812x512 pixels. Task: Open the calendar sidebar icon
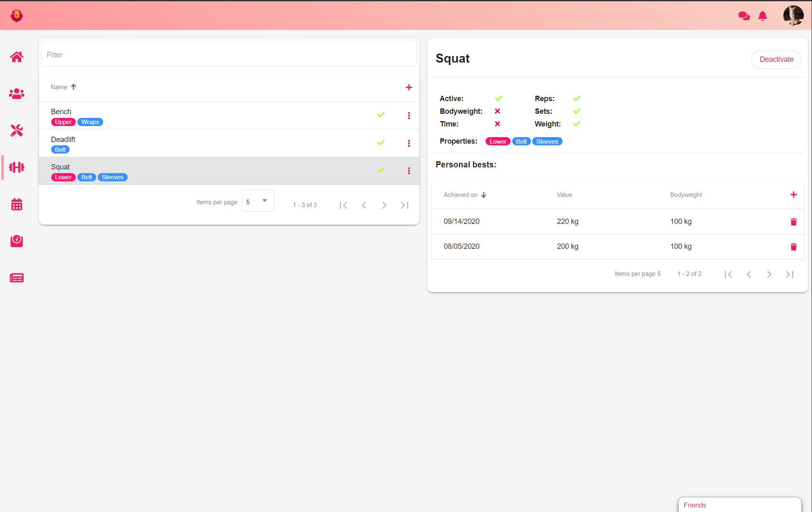[17, 204]
